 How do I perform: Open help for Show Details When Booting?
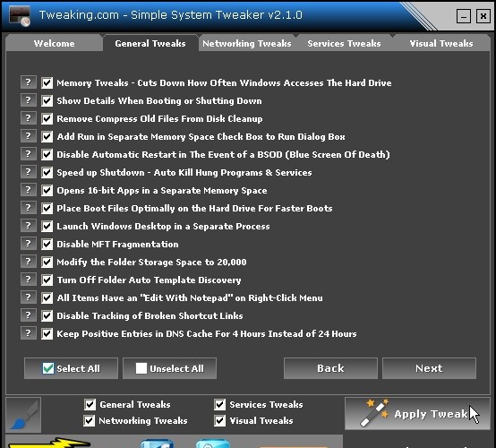coord(28,100)
